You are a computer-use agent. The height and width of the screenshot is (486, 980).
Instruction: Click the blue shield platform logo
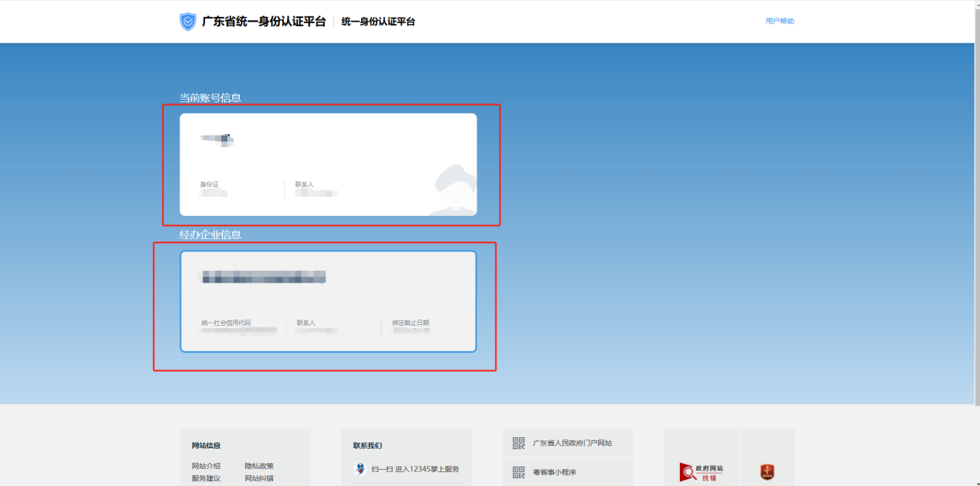(x=188, y=22)
